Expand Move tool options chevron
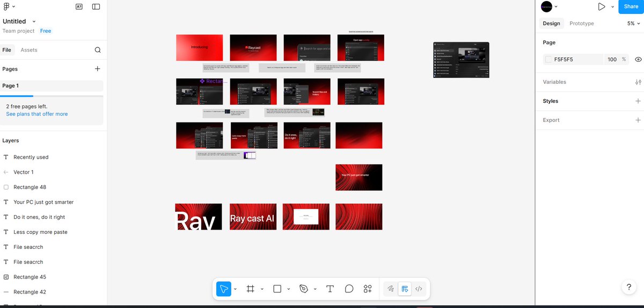644x308 pixels. coord(235,289)
